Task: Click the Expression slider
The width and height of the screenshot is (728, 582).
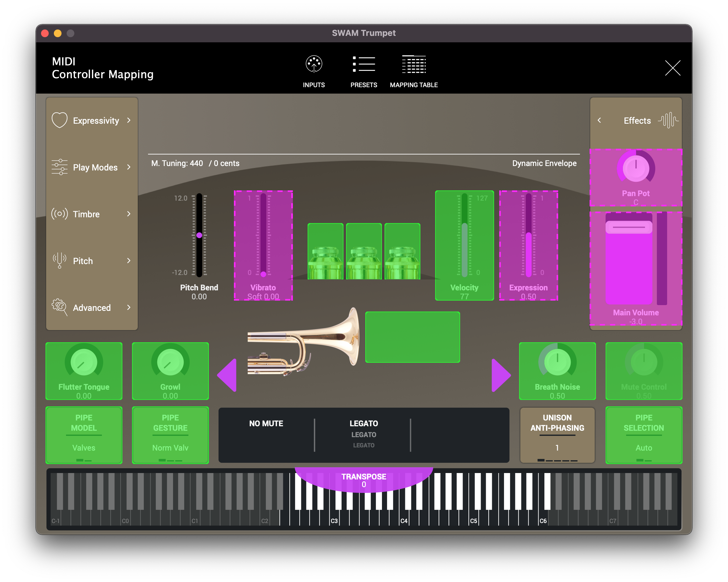Action: [528, 236]
